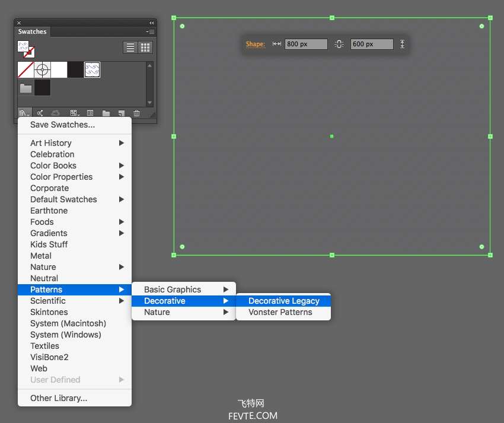This screenshot has height=423, width=504.
Task: Click the highlighted Decorative submenu item
Action: (184, 301)
